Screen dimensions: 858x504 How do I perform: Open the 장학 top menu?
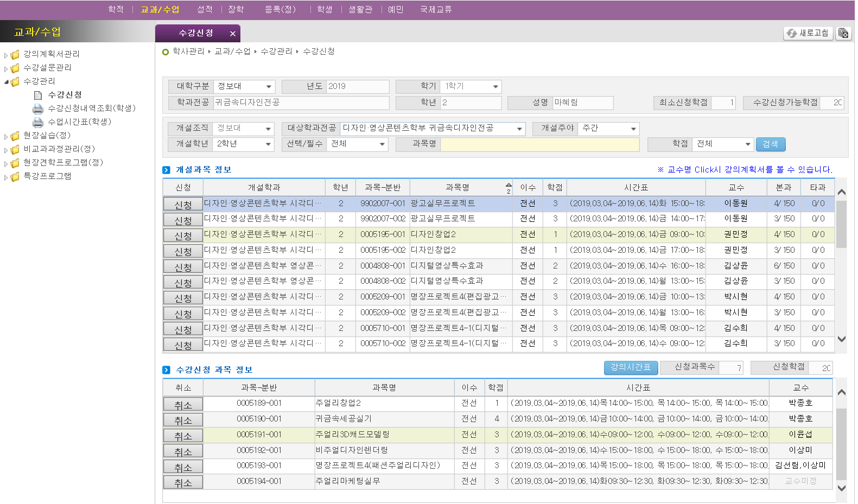tap(236, 9)
